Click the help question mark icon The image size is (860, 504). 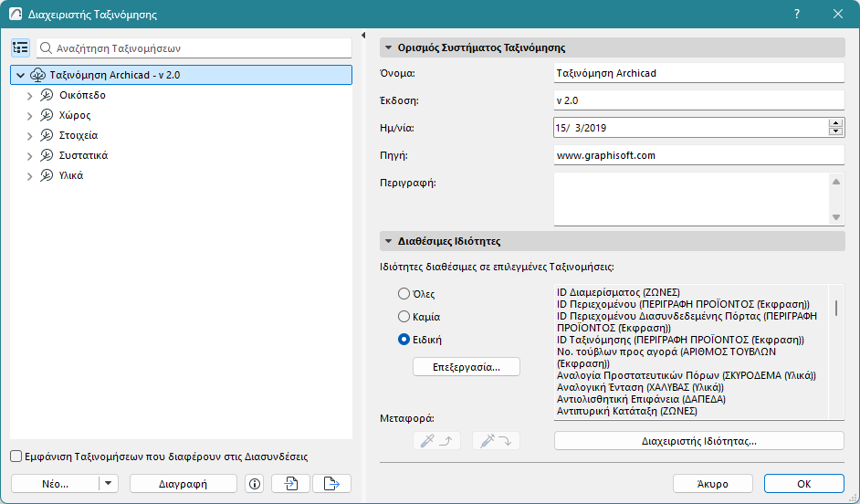(x=797, y=15)
